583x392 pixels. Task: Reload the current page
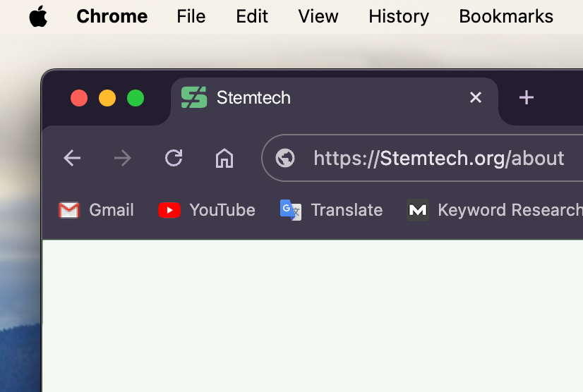coord(174,158)
